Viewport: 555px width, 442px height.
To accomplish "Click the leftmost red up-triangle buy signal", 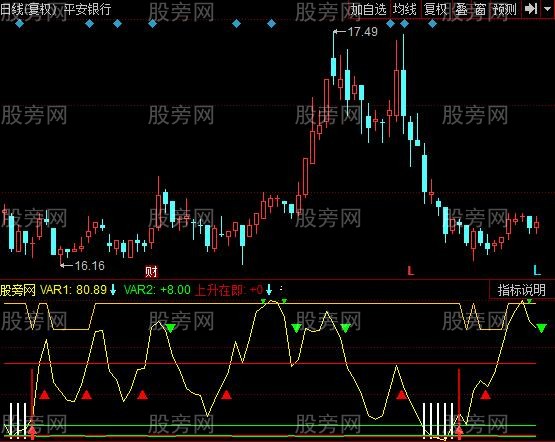I will point(44,395).
